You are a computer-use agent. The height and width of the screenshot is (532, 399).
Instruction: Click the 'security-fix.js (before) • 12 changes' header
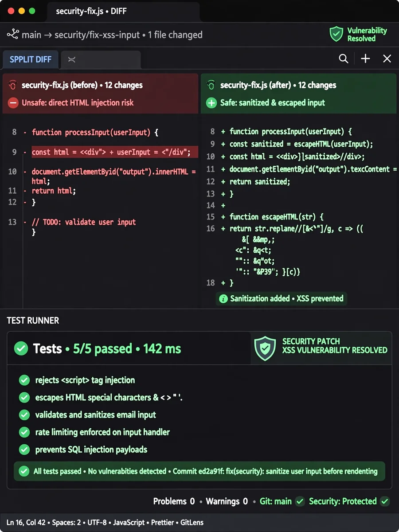(82, 85)
